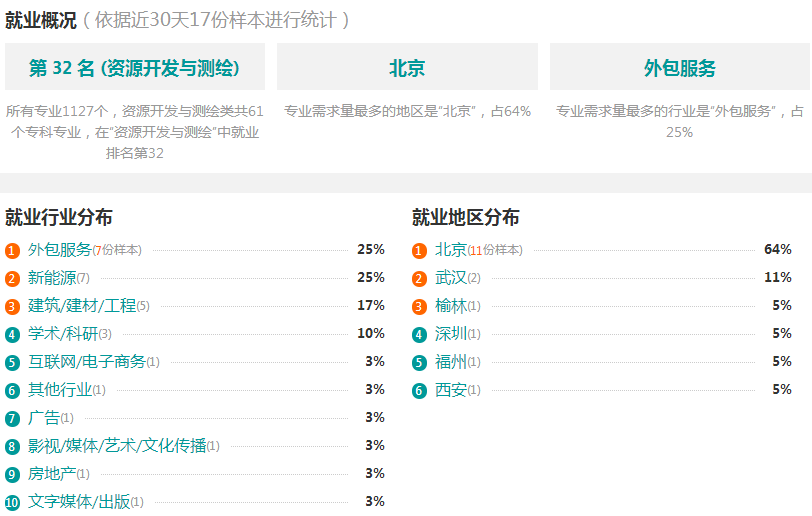
Task: Select 武汉 in region distribution
Action: coord(451,278)
